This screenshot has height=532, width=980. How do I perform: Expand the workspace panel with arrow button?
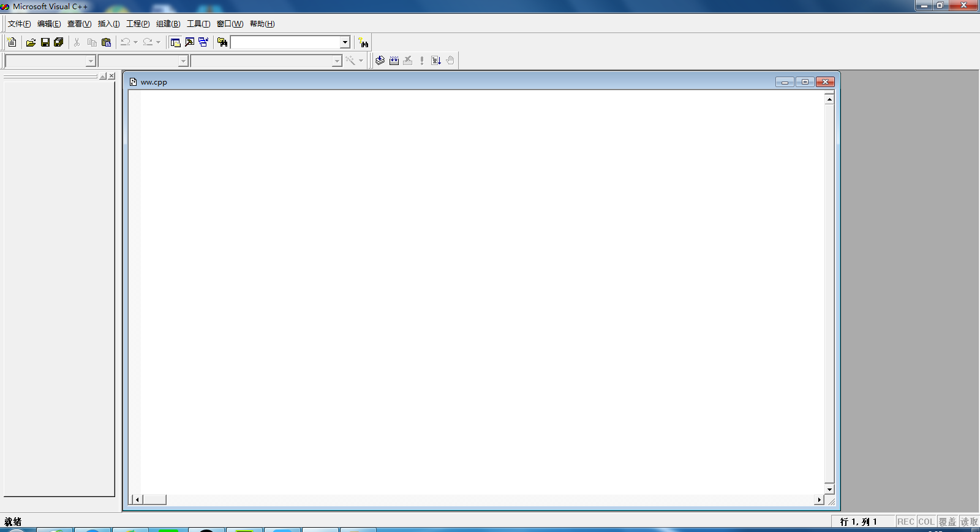click(103, 76)
